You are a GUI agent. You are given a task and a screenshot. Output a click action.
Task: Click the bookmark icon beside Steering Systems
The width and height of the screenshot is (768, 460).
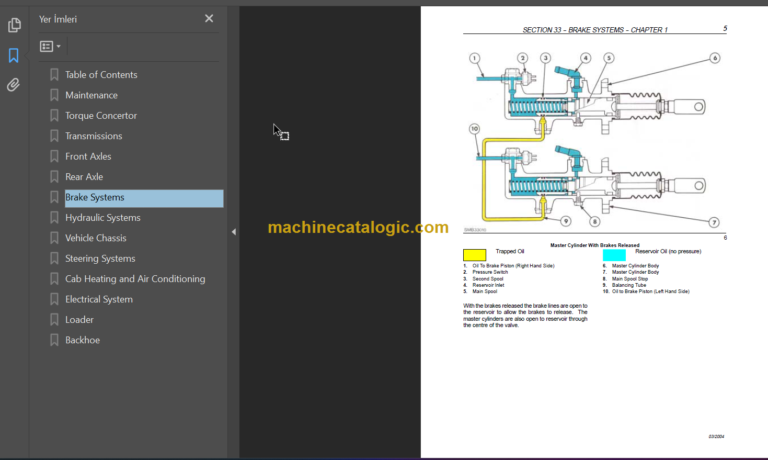pos(54,258)
